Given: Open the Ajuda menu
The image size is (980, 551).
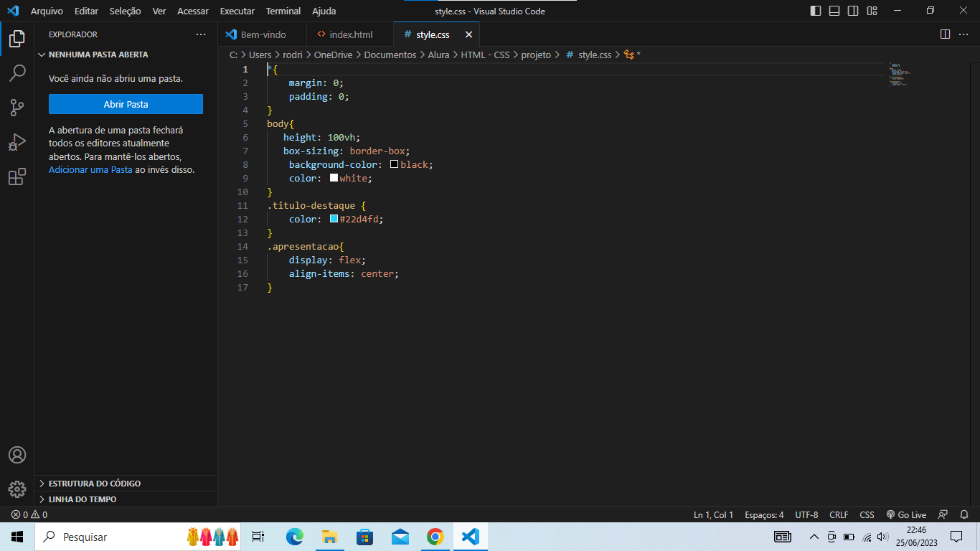Looking at the screenshot, I should tap(324, 11).
